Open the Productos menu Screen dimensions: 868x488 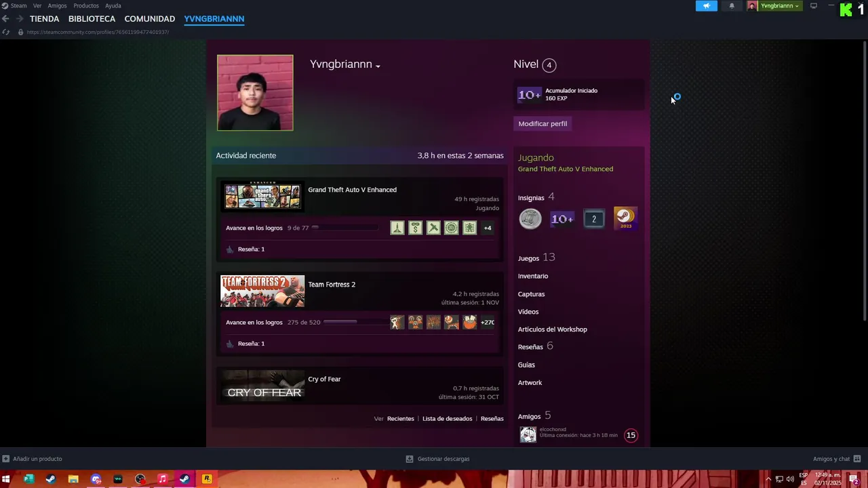(x=86, y=5)
